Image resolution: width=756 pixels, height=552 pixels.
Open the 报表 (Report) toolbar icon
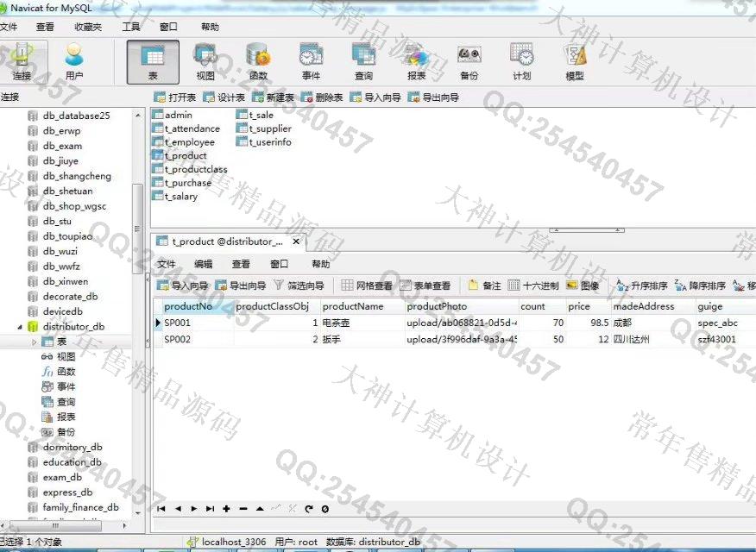click(x=417, y=60)
